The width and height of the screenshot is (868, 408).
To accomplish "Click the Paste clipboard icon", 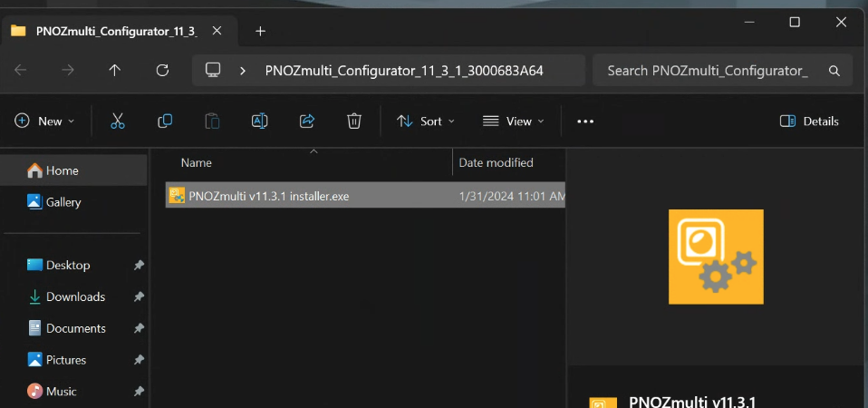I will pos(213,121).
